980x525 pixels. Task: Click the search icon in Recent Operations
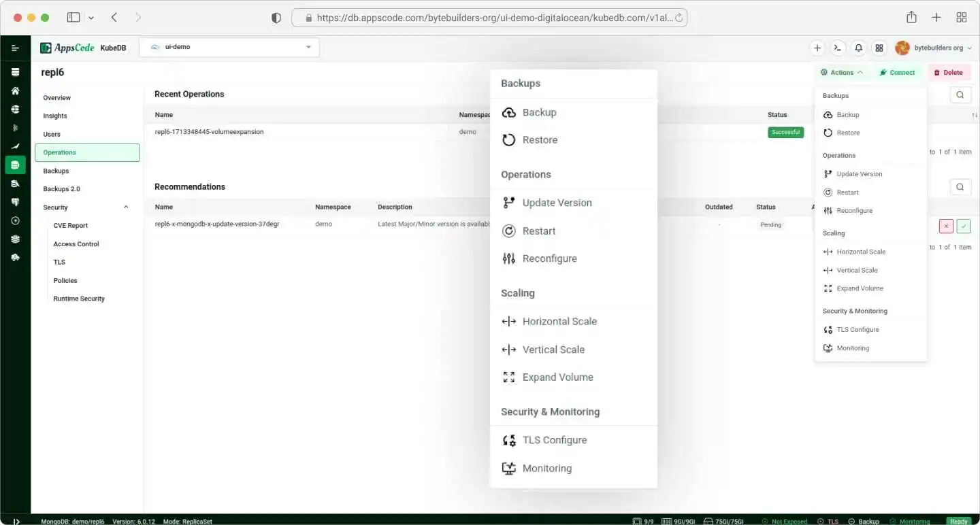960,95
